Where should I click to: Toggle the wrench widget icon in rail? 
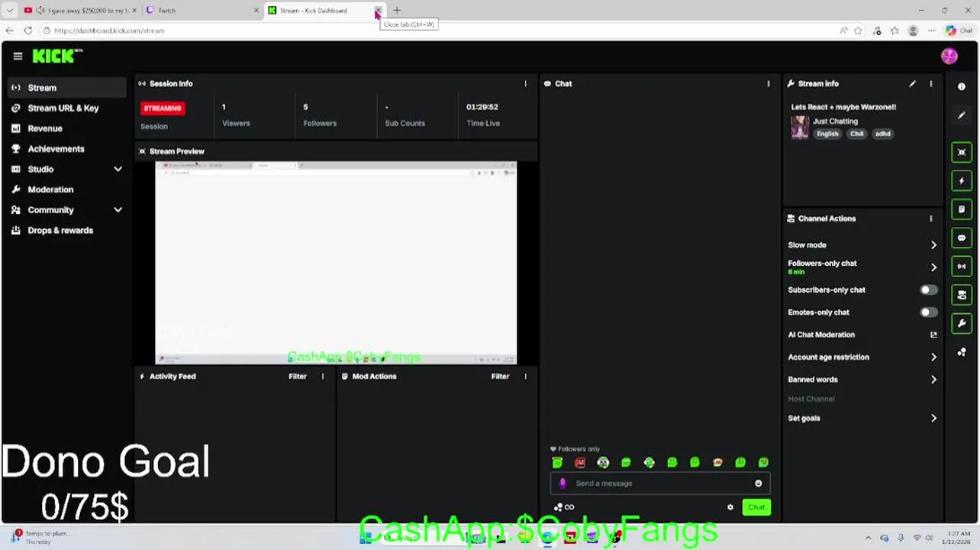962,324
